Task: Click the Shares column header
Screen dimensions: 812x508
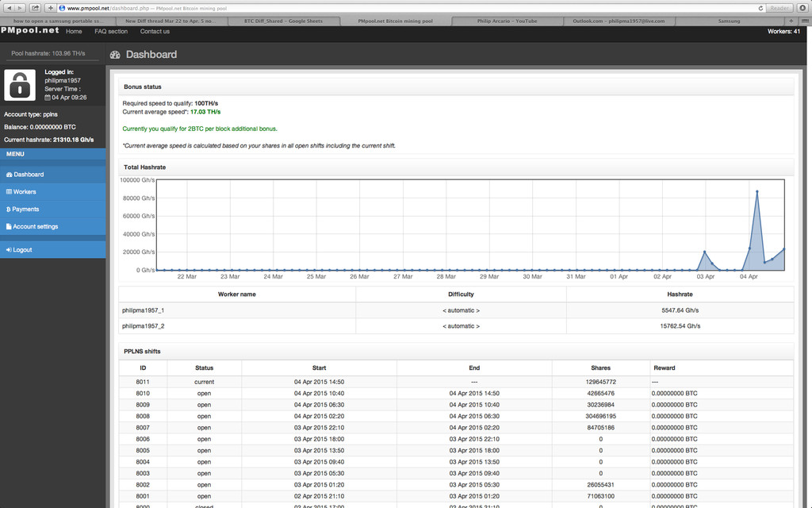Action: point(601,368)
